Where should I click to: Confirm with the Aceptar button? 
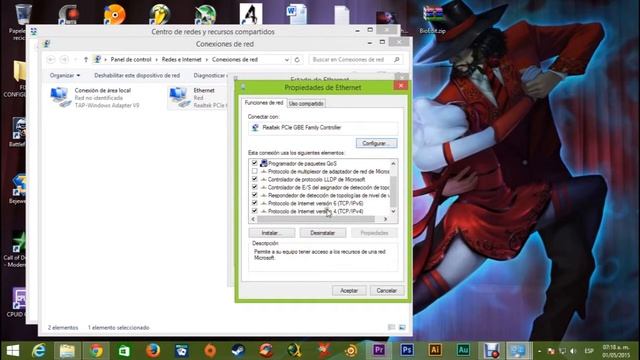349,291
